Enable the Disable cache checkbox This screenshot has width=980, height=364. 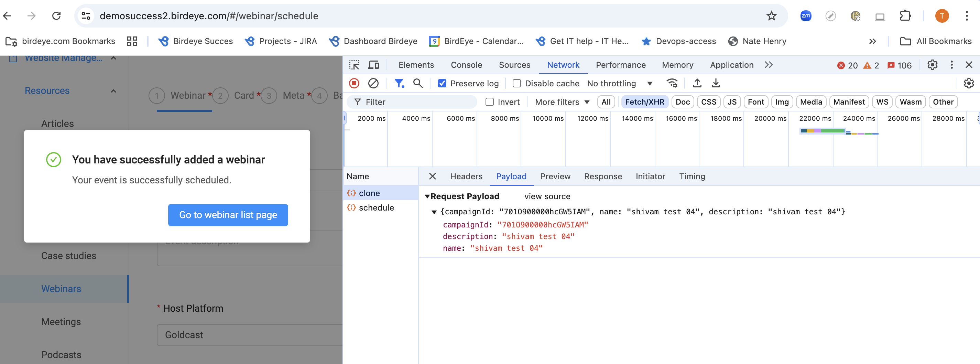click(516, 83)
